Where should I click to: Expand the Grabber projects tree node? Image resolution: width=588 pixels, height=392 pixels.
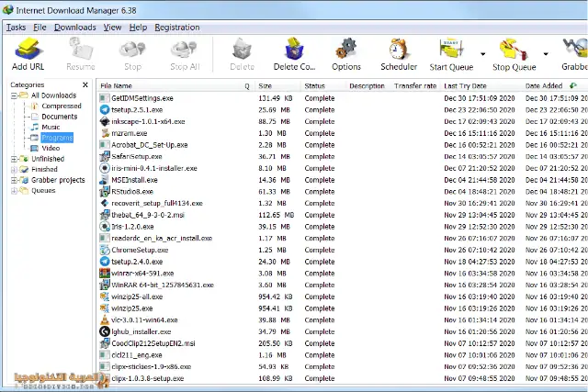[x=14, y=180]
